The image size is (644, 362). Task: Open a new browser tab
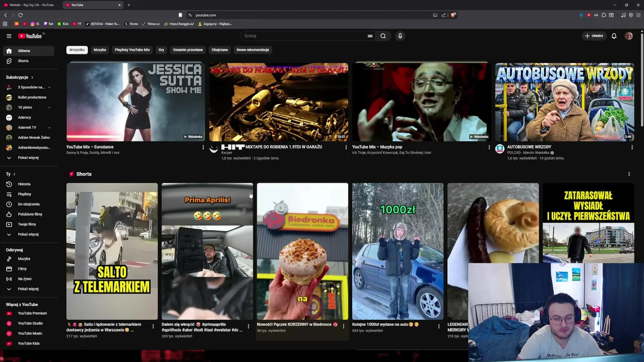(x=128, y=5)
